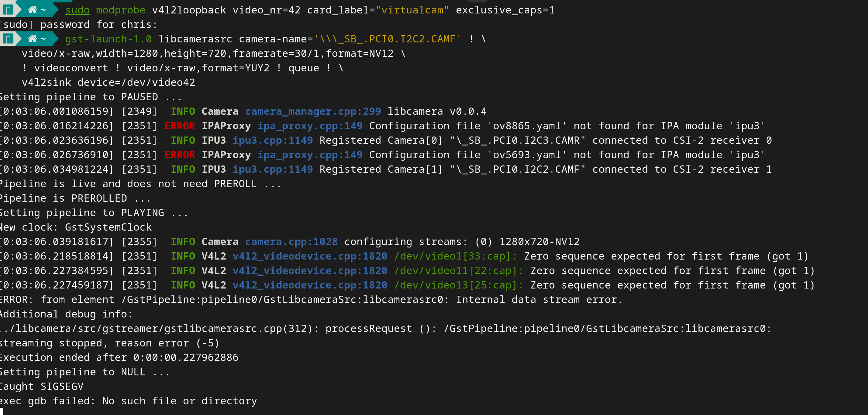Click 'v4l2sink device=/dev/video42' line
The image size is (868, 415).
click(x=109, y=83)
